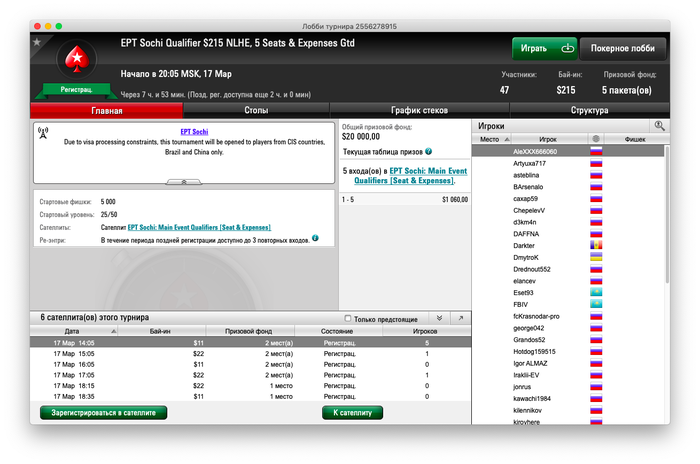
Task: Select player asteblina in list
Action: (568, 175)
